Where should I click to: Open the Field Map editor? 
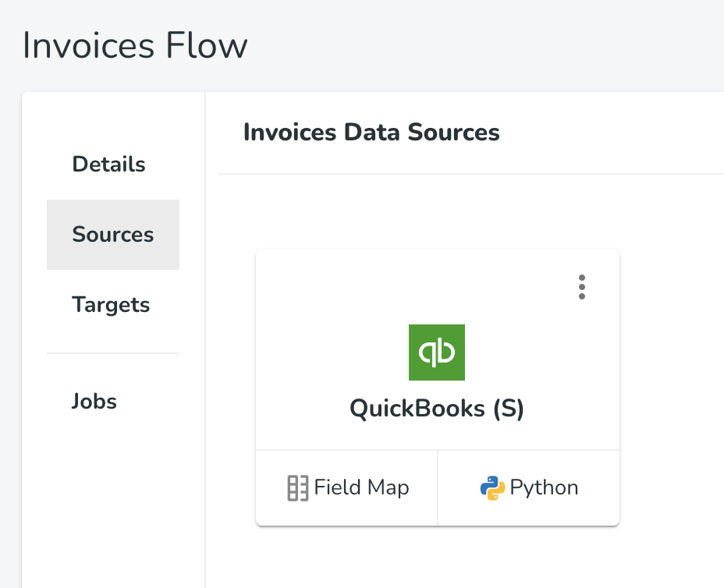(347, 488)
